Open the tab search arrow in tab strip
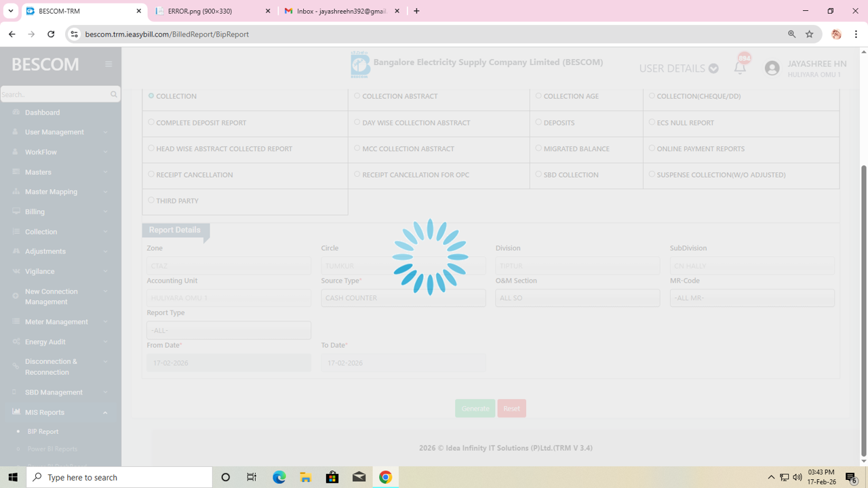The width and height of the screenshot is (868, 488). (x=11, y=11)
